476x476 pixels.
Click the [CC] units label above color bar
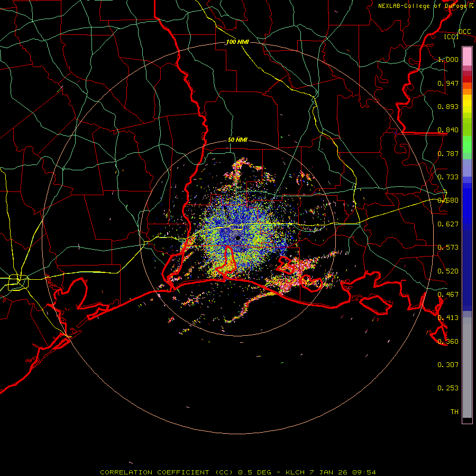coord(452,36)
